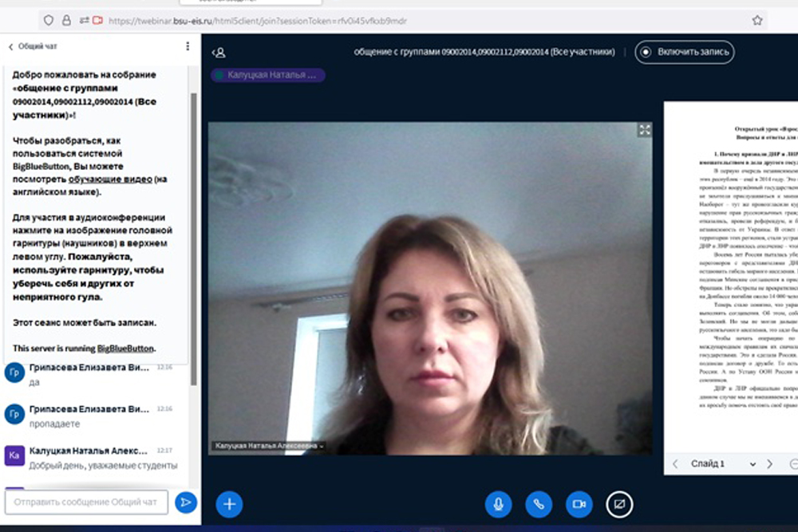Click Калуцкая Наталья Ка avatar in chat
The image size is (798, 532).
pyautogui.click(x=14, y=455)
